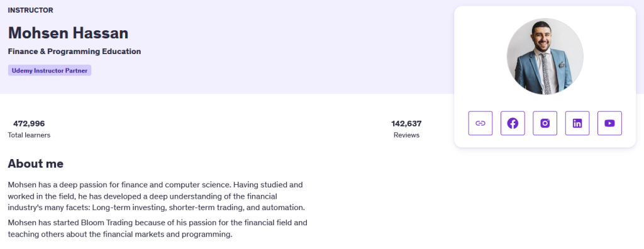Click the Reviews label
Viewport: 644px width, 249px height.
(407, 135)
